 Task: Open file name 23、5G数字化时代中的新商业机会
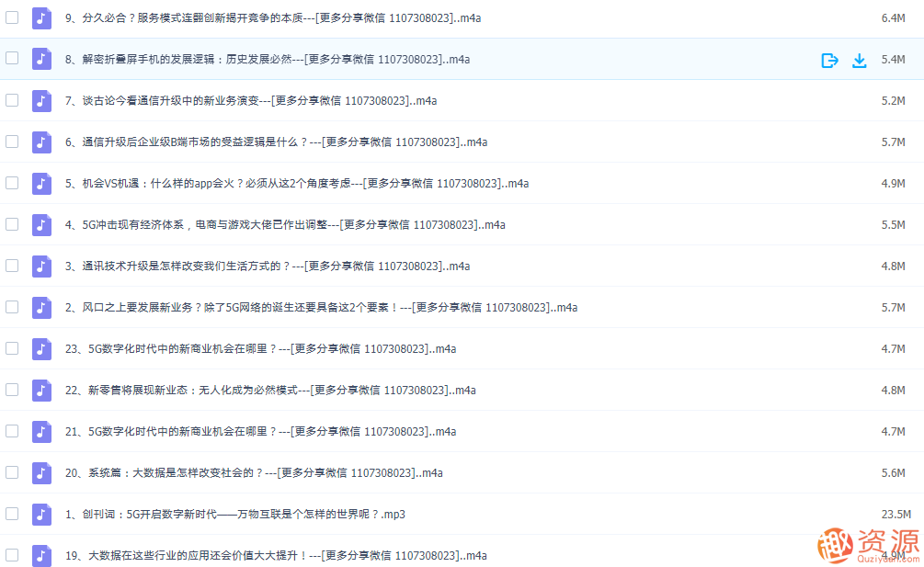260,349
